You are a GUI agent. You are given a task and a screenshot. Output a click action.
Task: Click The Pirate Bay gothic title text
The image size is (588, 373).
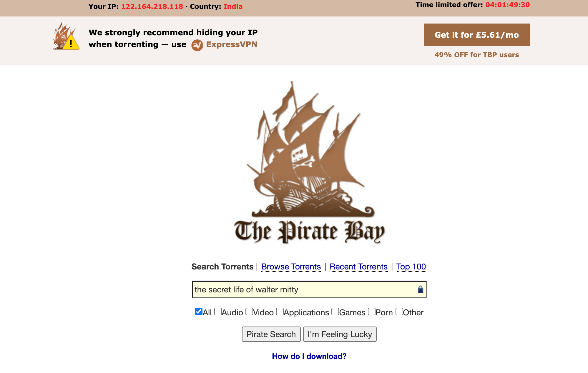310,232
